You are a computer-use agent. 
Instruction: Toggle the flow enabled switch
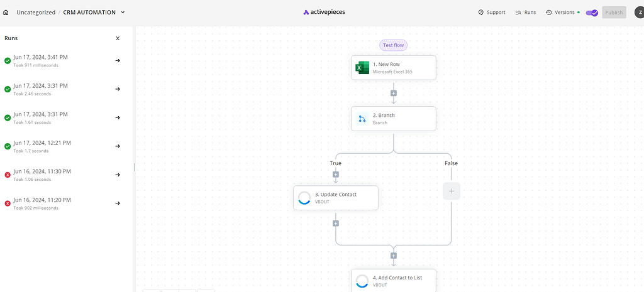[x=591, y=13]
